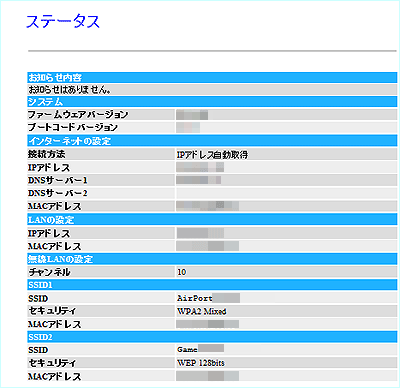The image size is (400, 388).
Task: Click the AirPort SSID value
Action: 194,298
